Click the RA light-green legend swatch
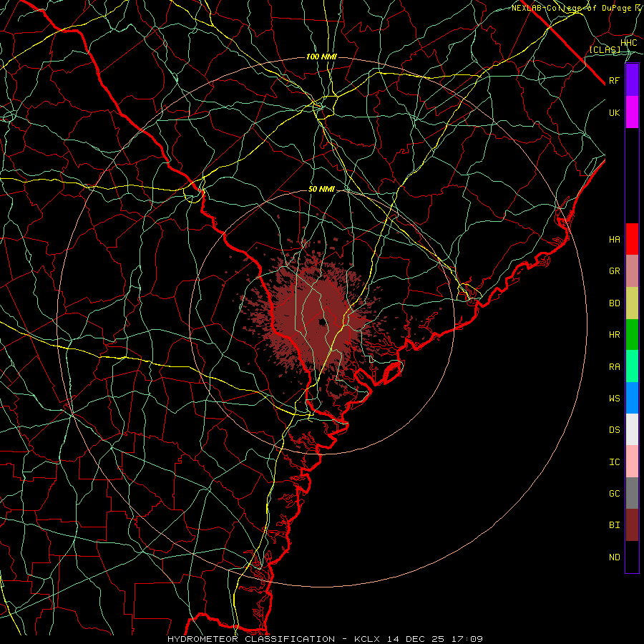 [632, 366]
